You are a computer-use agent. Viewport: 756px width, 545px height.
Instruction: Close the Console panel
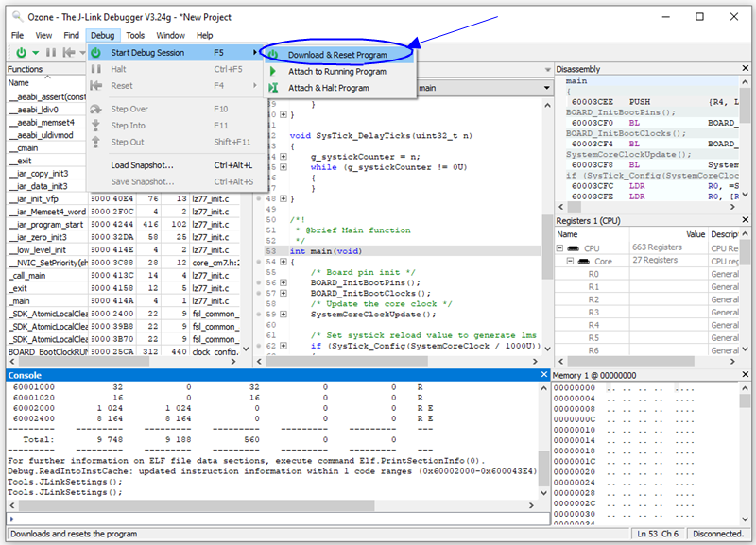coord(543,375)
